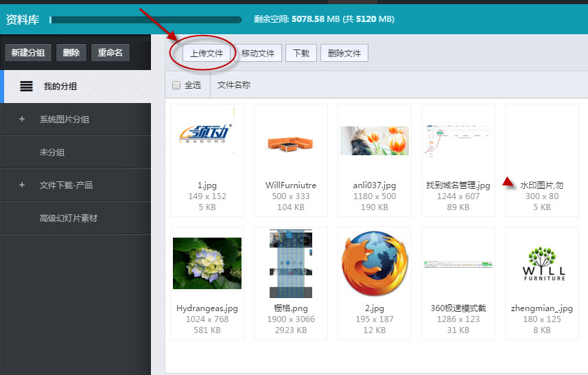Open the 高级幻灯片素材 group
588x375 pixels.
click(69, 218)
